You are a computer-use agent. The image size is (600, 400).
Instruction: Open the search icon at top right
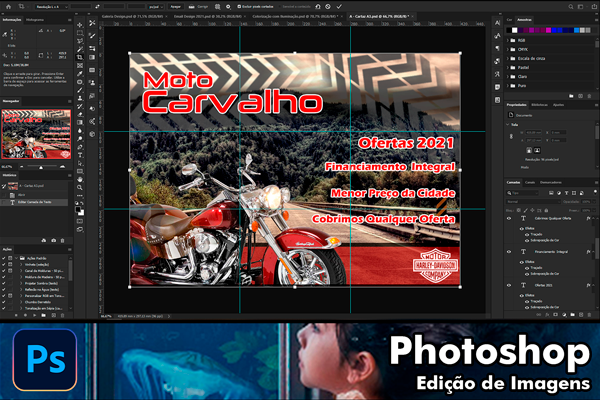point(569,6)
